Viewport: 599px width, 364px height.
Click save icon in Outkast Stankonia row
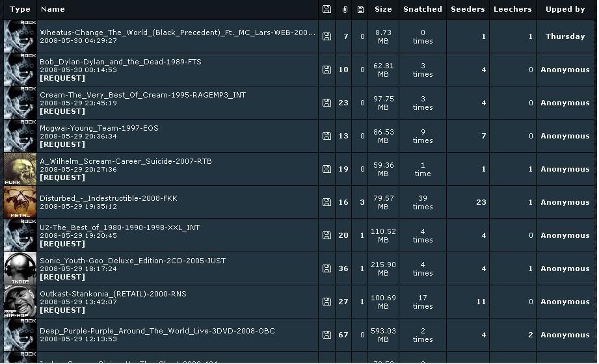(326, 302)
